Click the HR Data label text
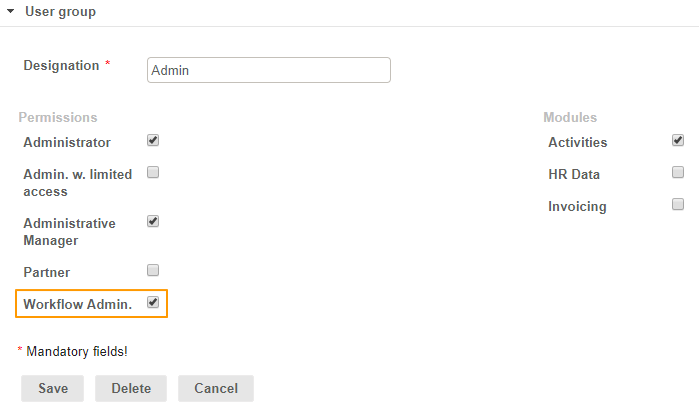This screenshot has height=411, width=699. (x=574, y=175)
